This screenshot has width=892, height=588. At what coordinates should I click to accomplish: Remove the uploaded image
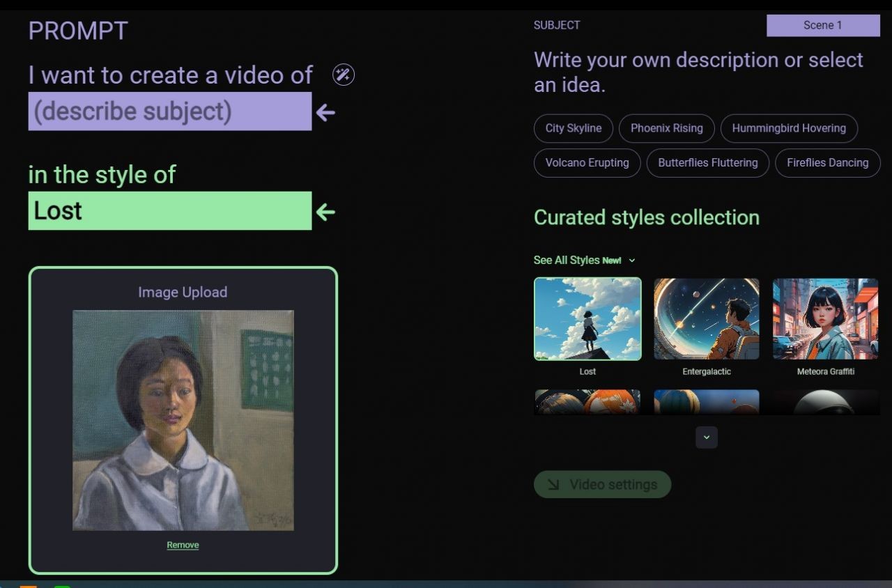183,545
